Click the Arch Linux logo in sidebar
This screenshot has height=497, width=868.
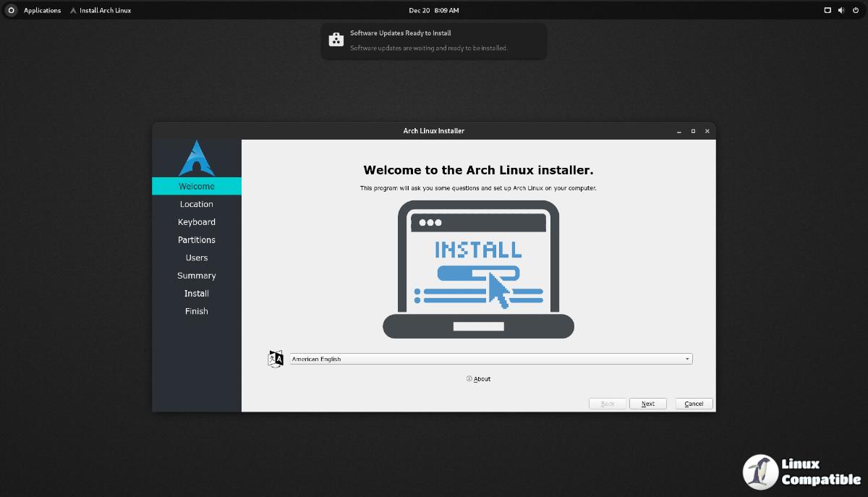click(x=196, y=158)
